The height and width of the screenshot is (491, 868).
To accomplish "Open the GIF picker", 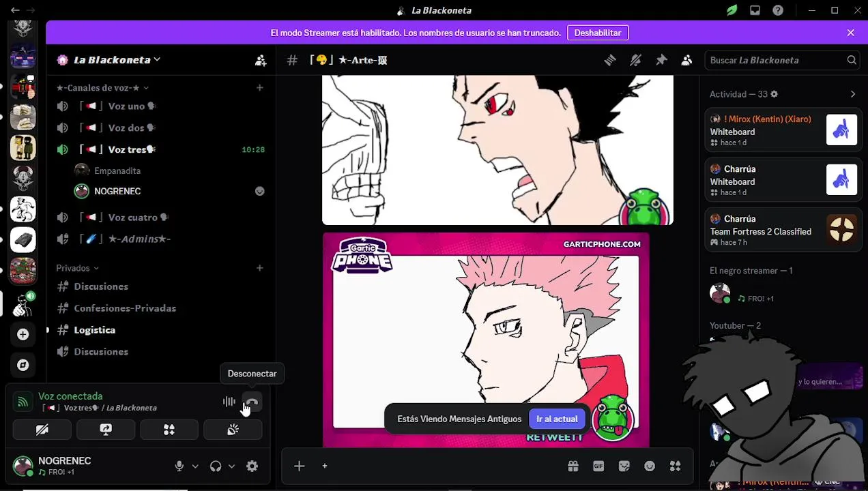I will pyautogui.click(x=598, y=466).
